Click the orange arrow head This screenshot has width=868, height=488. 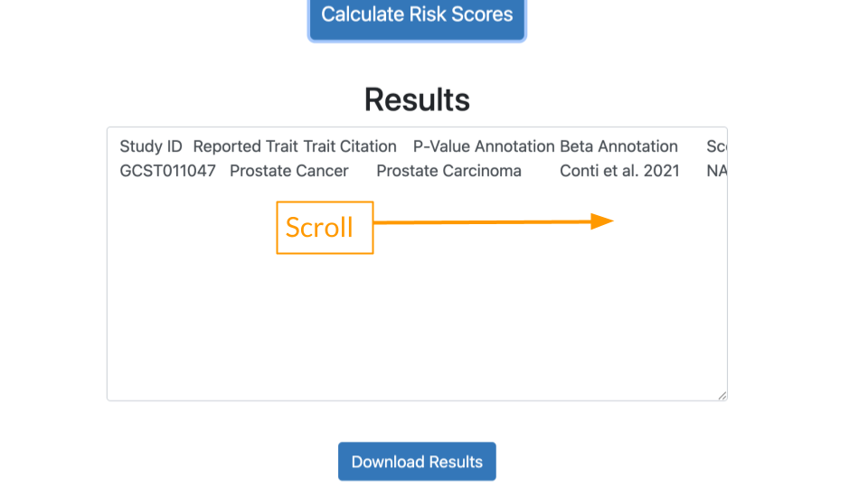pos(602,221)
